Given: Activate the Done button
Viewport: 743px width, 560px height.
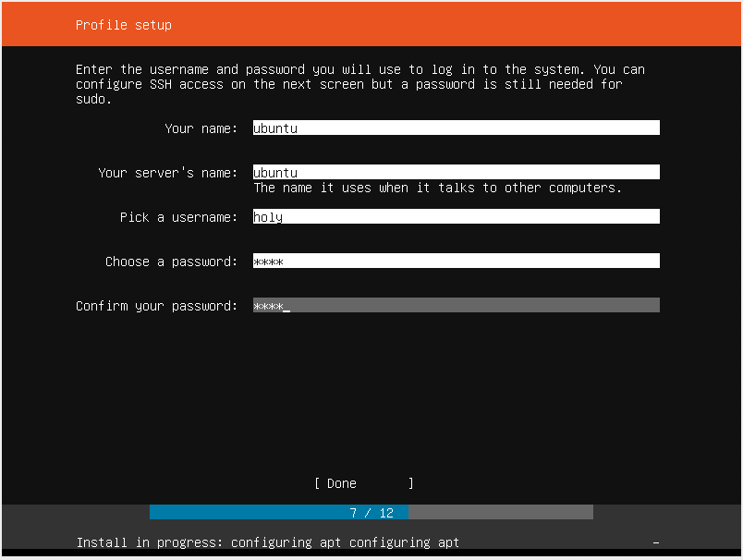Looking at the screenshot, I should (364, 483).
